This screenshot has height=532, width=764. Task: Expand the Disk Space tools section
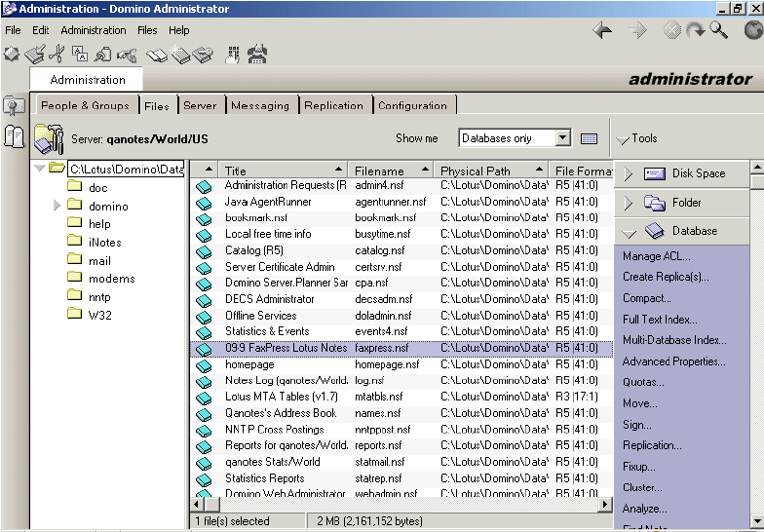(629, 173)
